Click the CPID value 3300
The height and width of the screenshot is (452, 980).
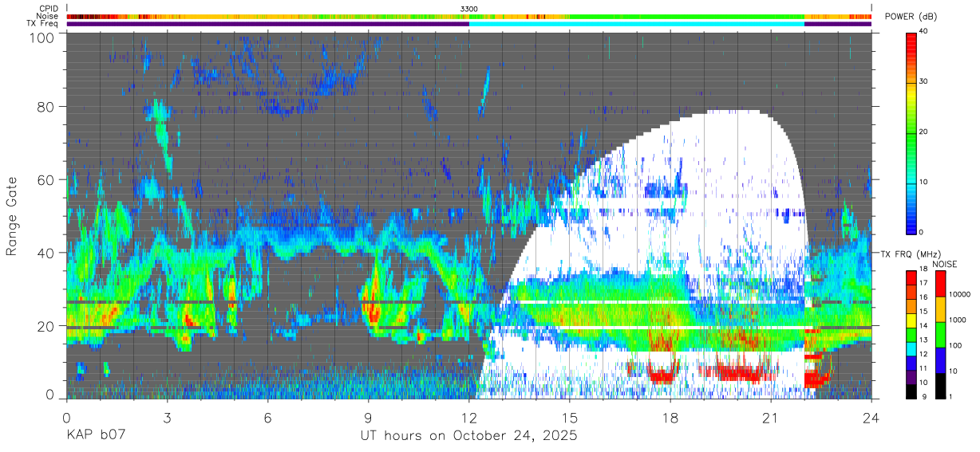coord(469,8)
